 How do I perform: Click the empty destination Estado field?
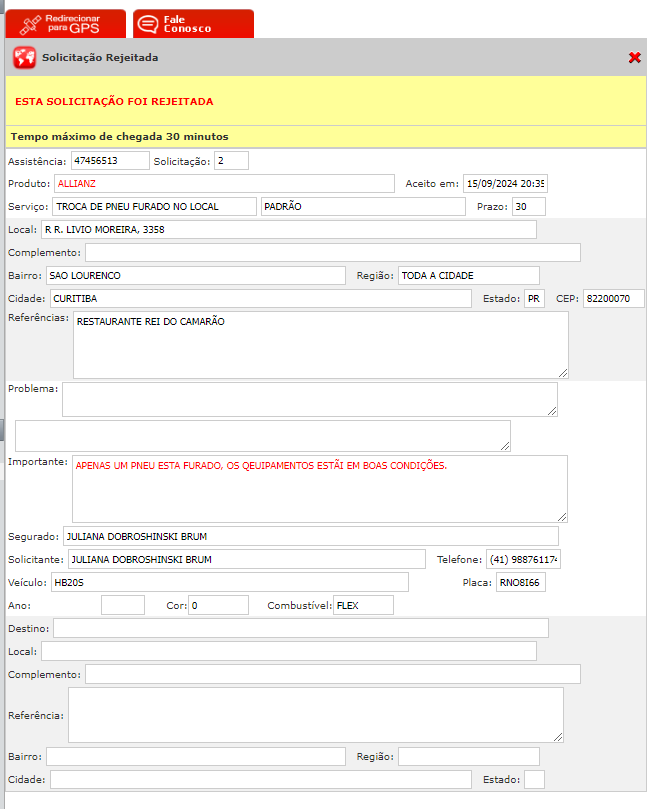click(x=534, y=780)
